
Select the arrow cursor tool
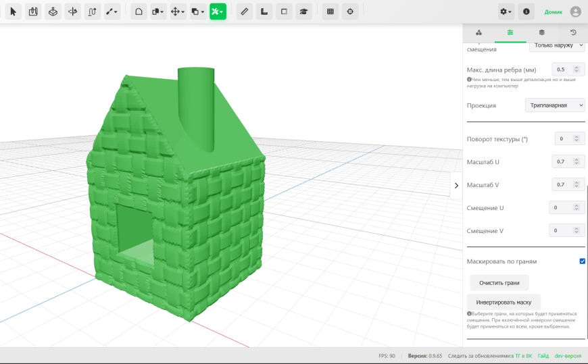point(13,11)
